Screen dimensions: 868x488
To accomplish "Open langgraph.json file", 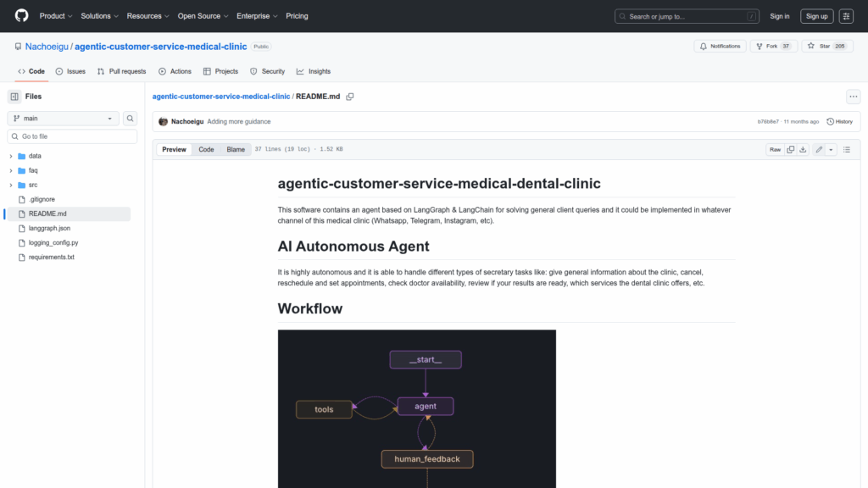I will (49, 228).
